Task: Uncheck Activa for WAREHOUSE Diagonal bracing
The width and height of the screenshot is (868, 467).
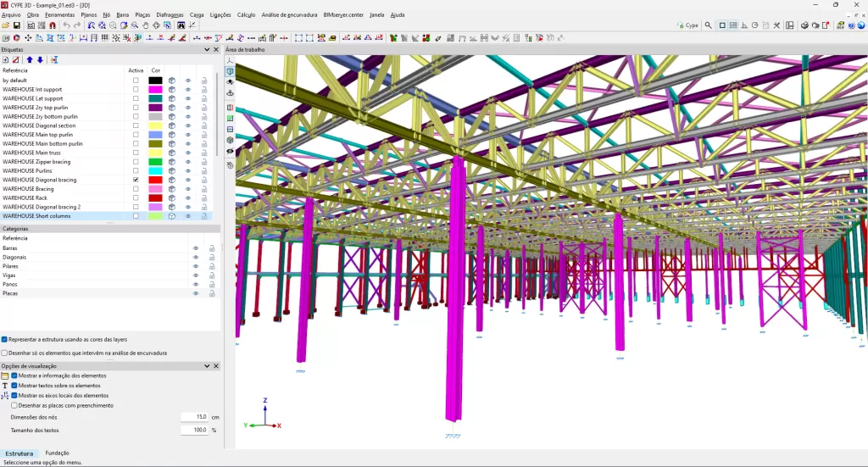Action: (x=136, y=181)
